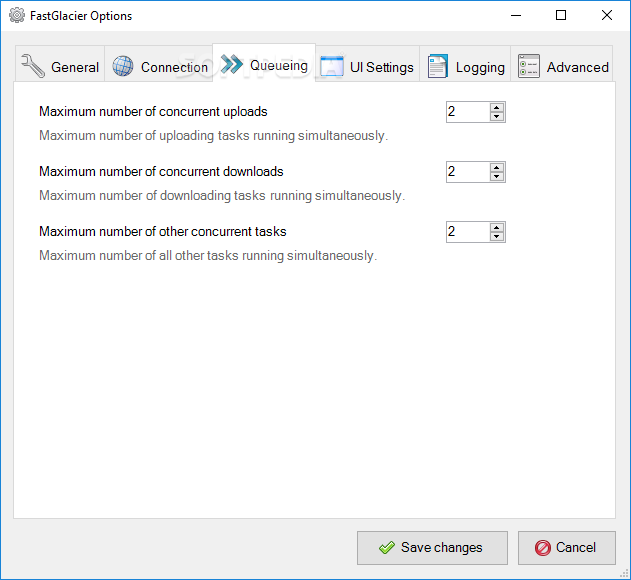Screen dimensions: 631x580
Task: Increase maximum concurrent uploads with up arrow
Action: tap(497, 107)
